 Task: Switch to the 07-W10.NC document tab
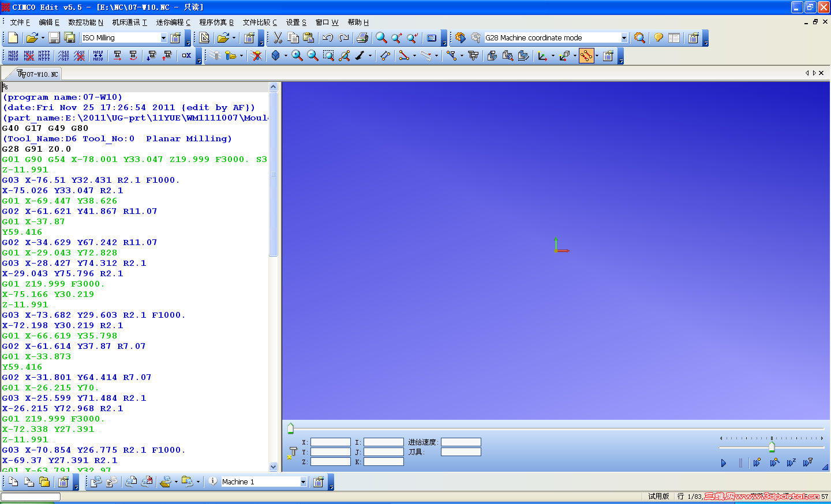point(38,74)
